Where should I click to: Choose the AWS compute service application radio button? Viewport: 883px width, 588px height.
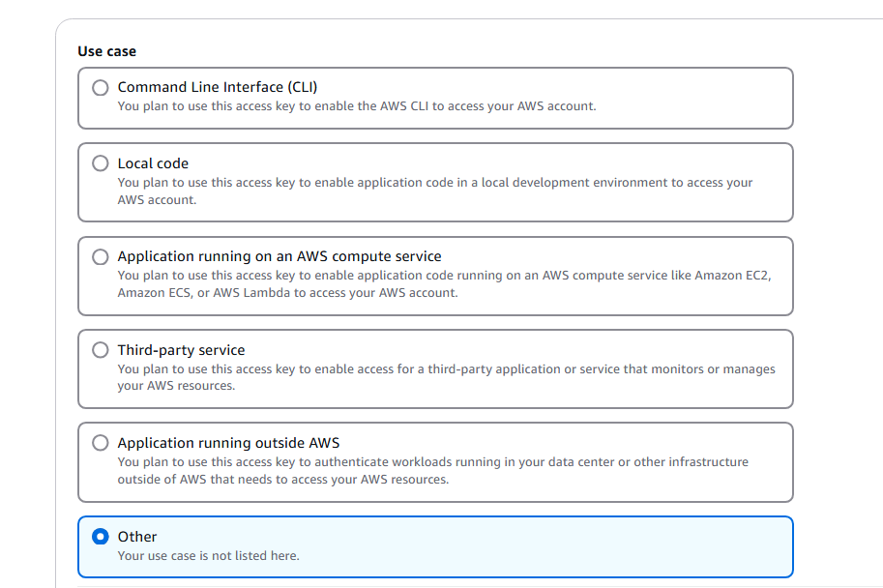(101, 257)
